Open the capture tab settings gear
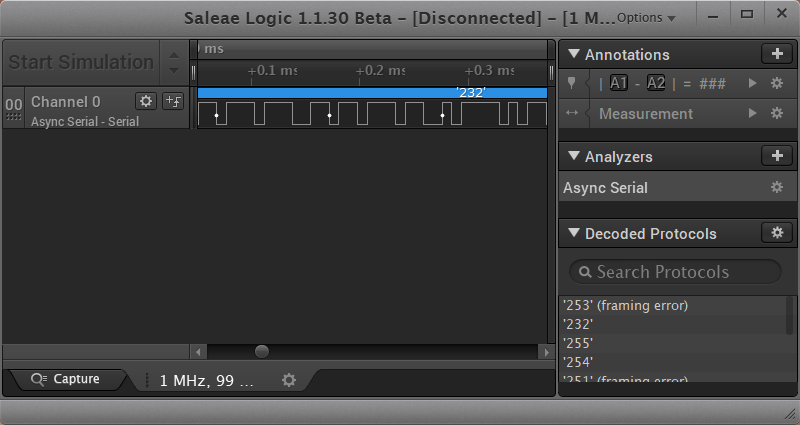800x425 pixels. coord(289,380)
